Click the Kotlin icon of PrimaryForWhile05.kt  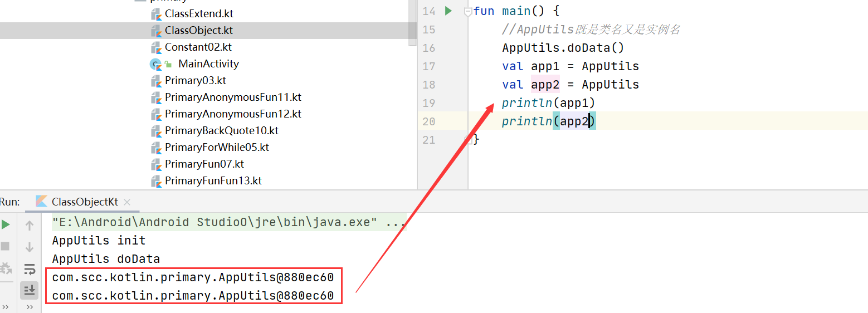156,148
